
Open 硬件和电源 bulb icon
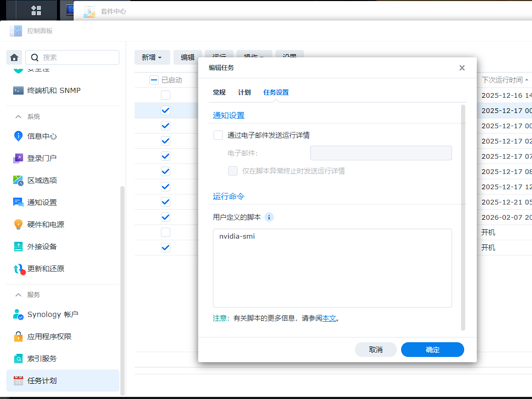click(x=18, y=224)
